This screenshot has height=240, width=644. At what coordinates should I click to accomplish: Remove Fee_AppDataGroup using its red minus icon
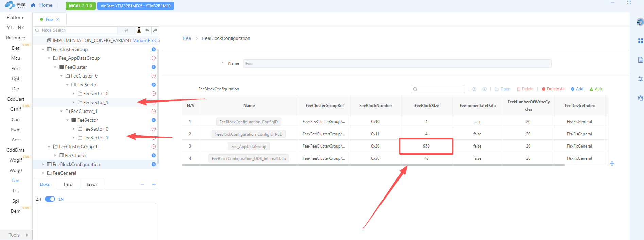(154, 58)
